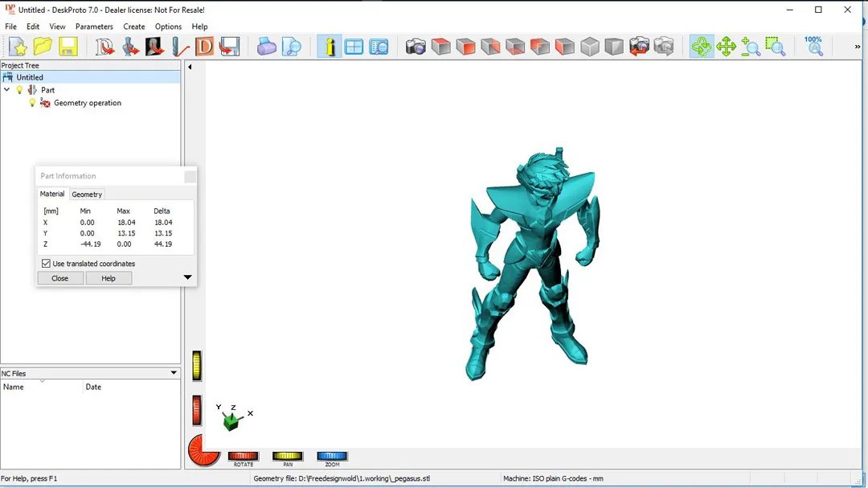
Task: Open the Parameters menu
Action: click(94, 27)
